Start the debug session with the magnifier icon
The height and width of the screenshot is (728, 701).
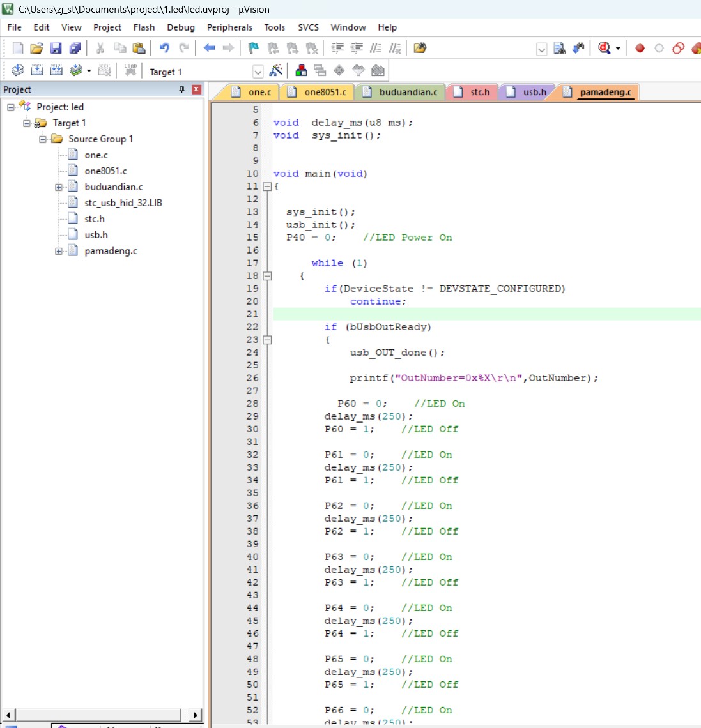click(604, 49)
